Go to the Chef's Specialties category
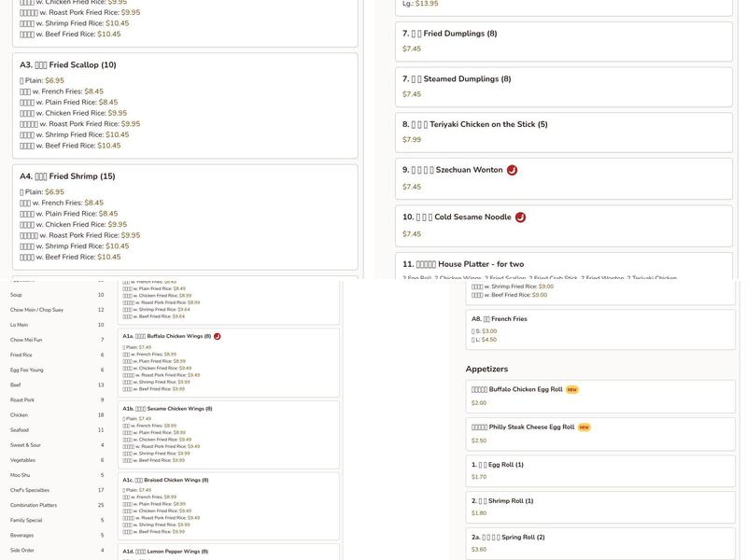The width and height of the screenshot is (747, 560). (30, 490)
